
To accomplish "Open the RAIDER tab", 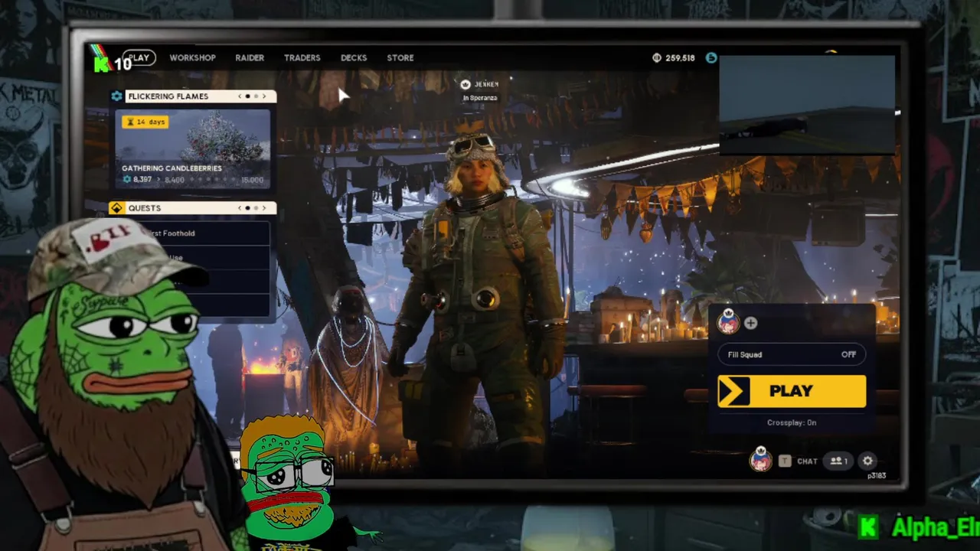I will tap(250, 57).
